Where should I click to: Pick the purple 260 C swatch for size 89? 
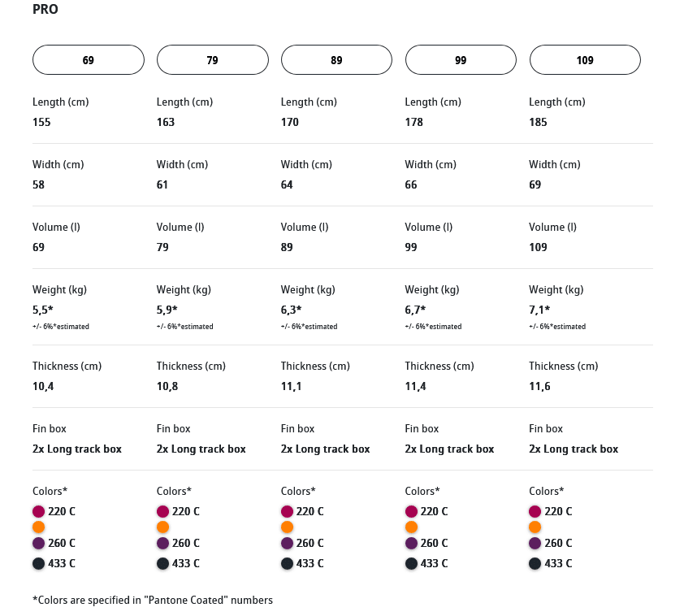pyautogui.click(x=288, y=543)
